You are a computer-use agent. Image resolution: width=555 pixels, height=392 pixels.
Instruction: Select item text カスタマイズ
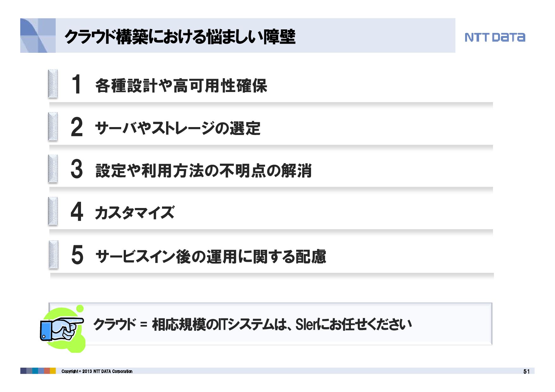point(134,213)
